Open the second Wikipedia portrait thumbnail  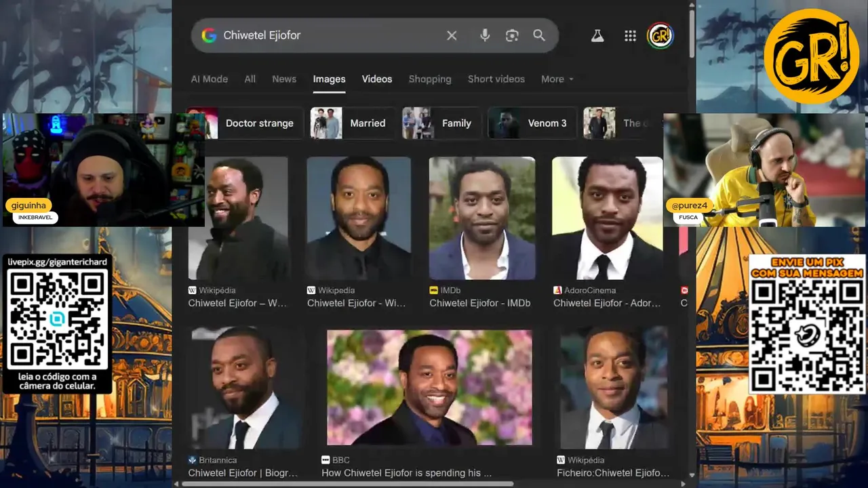(359, 218)
